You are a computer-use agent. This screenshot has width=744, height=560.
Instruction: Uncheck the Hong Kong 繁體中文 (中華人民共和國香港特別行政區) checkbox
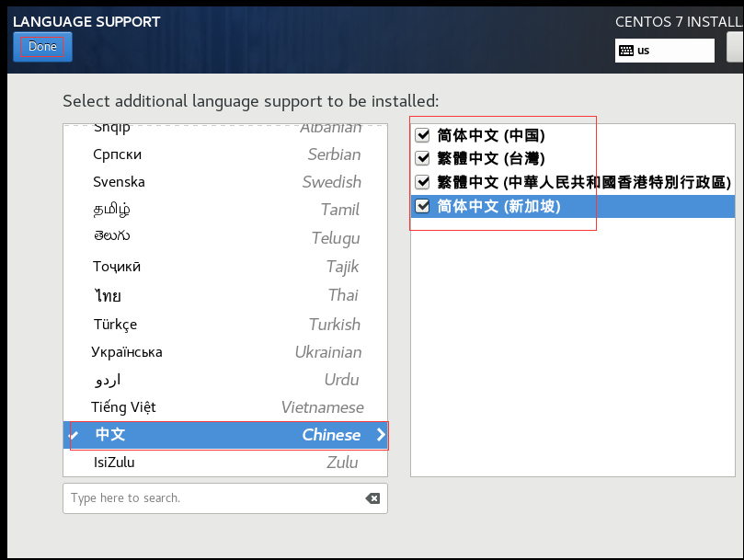[422, 182]
